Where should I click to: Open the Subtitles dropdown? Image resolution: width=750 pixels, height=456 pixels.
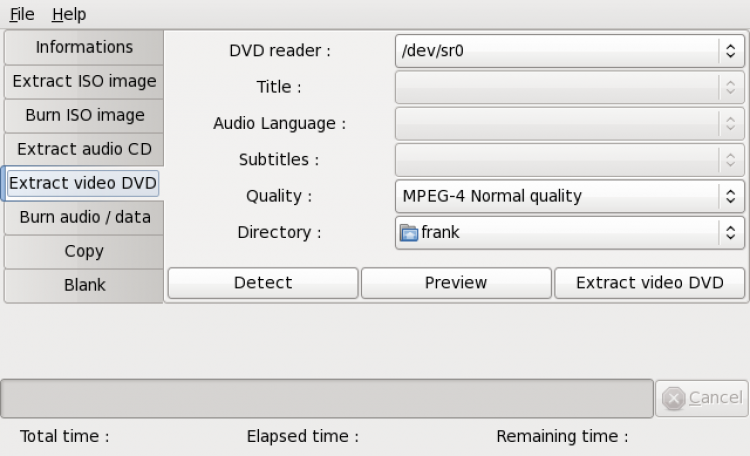point(570,160)
